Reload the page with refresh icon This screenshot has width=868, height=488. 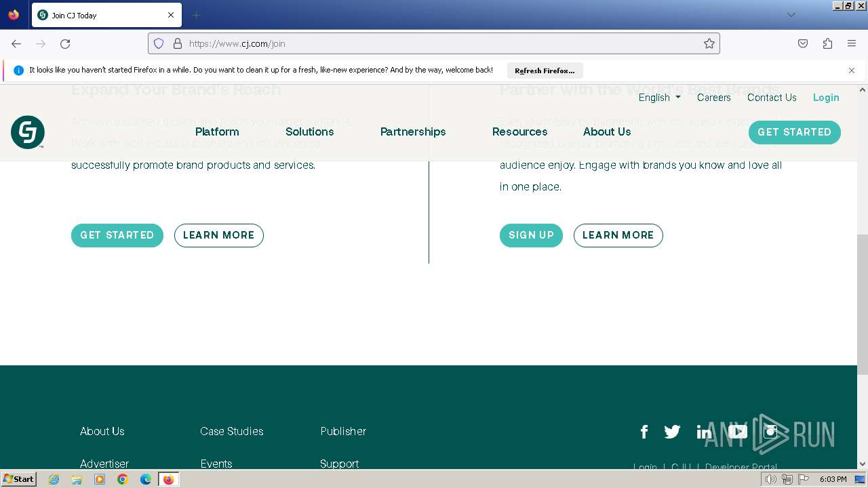tap(65, 43)
